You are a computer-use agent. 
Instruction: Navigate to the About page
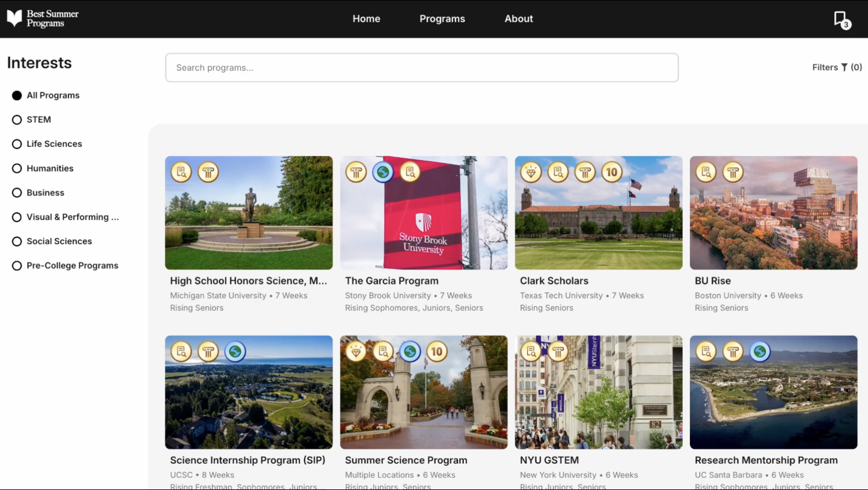(x=518, y=19)
